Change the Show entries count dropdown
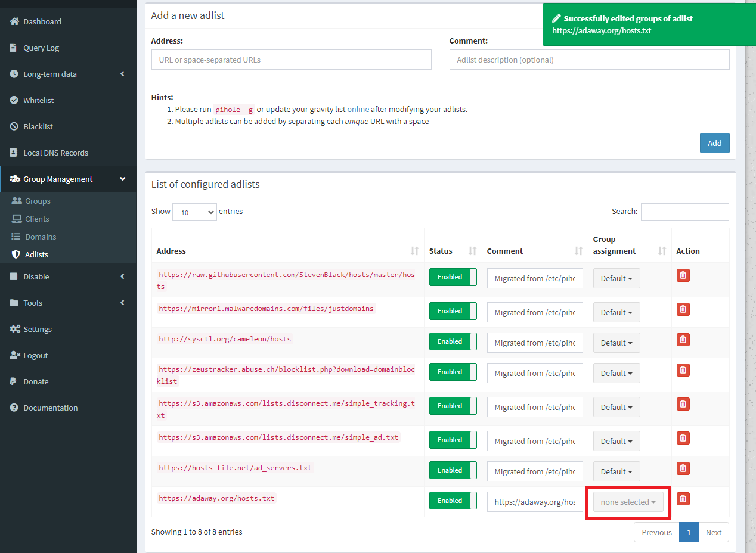 pos(194,212)
